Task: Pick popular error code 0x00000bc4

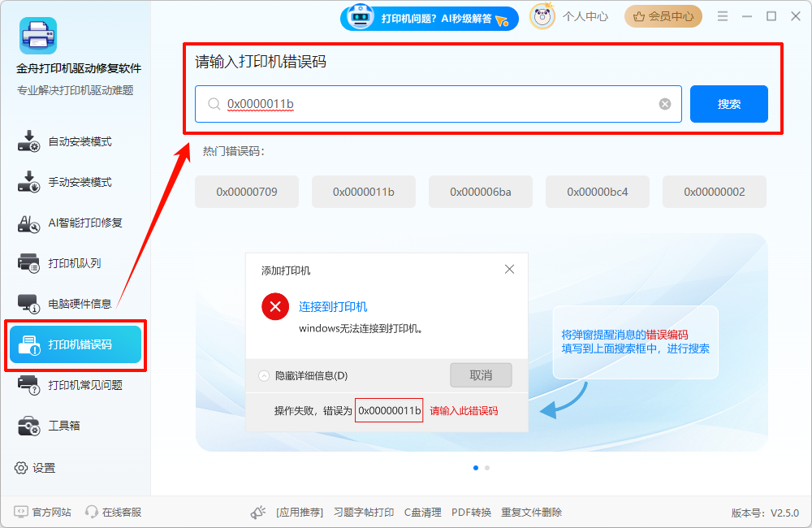Action: coord(598,192)
